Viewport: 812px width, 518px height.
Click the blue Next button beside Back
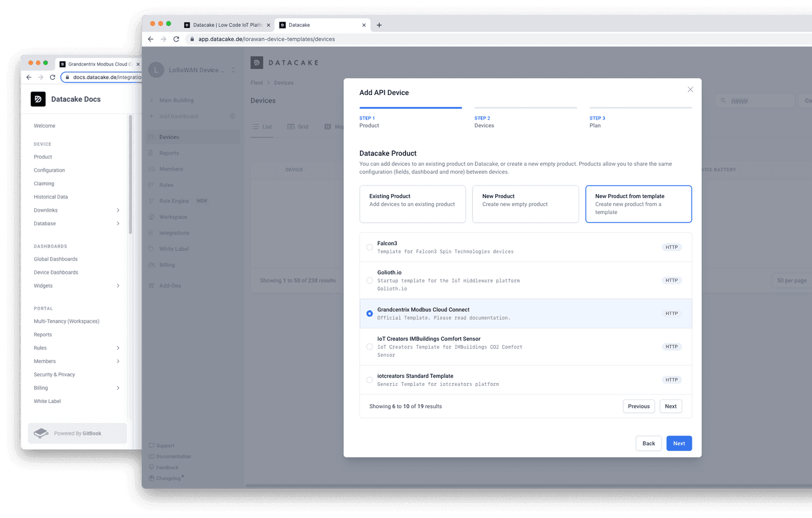(679, 443)
